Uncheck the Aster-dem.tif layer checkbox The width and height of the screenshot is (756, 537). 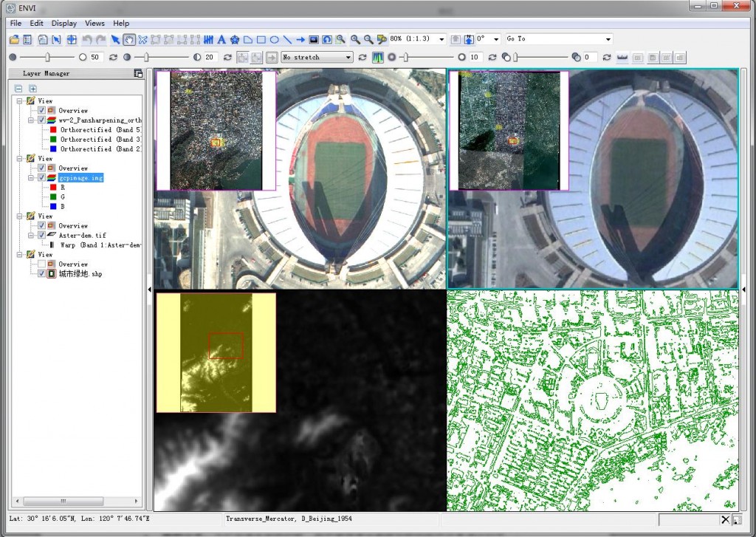[41, 235]
